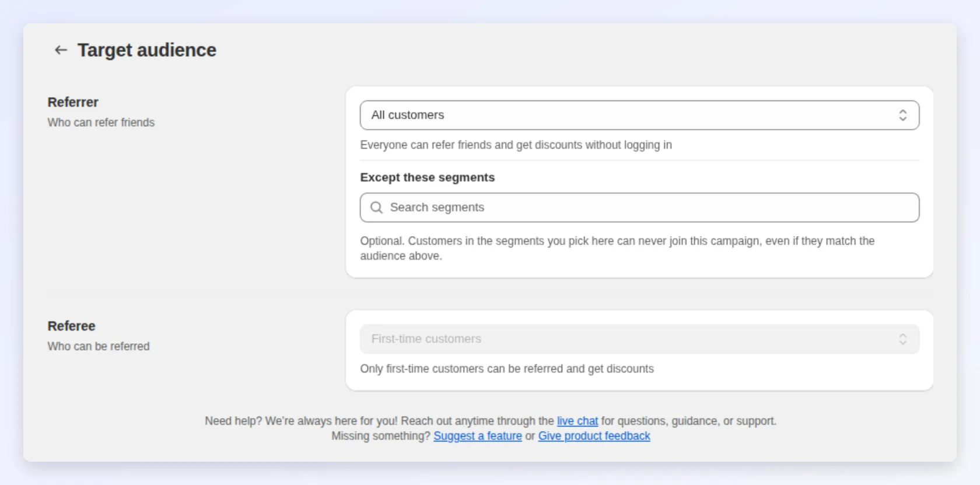Follow the Suggest a feature link

[x=478, y=436]
